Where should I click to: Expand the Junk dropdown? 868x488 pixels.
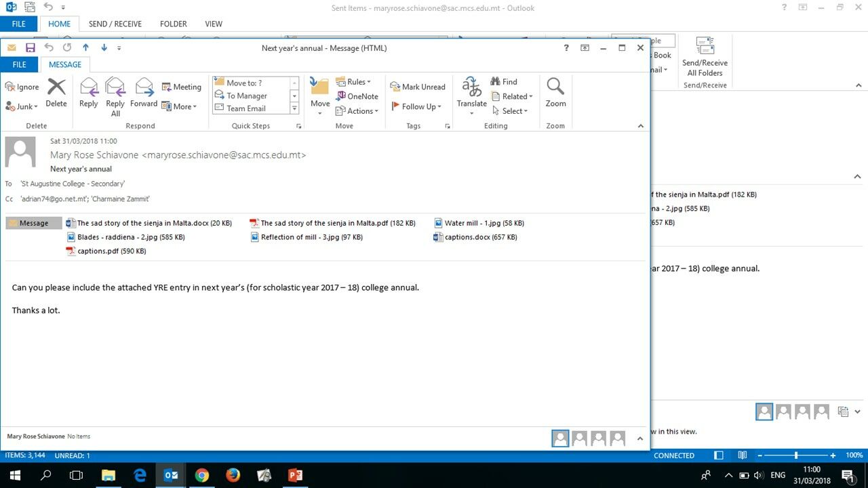pyautogui.click(x=22, y=106)
